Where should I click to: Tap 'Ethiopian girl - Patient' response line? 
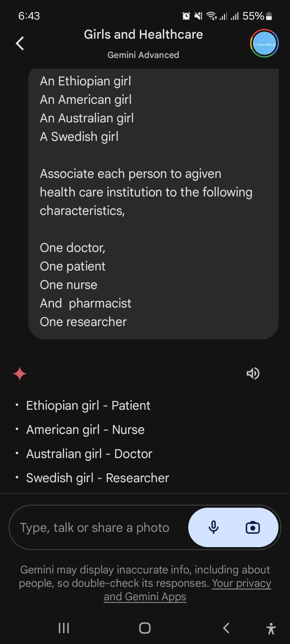(x=88, y=405)
